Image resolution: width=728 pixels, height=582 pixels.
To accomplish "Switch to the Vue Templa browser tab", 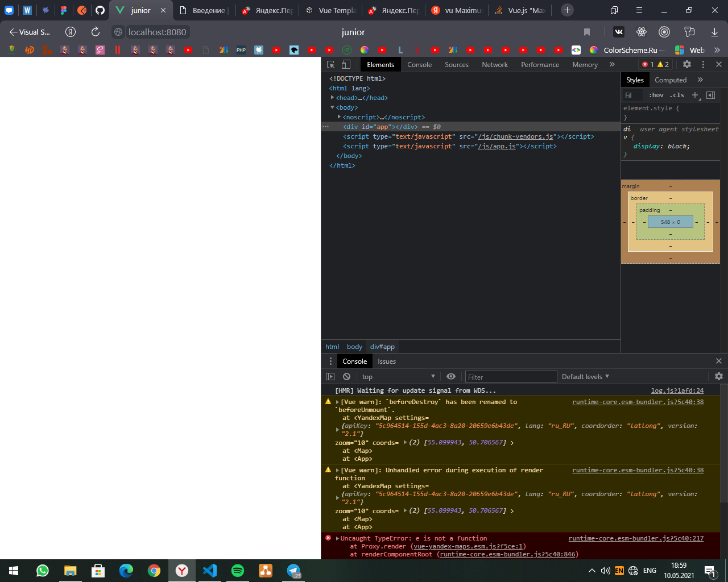I will pos(330,10).
